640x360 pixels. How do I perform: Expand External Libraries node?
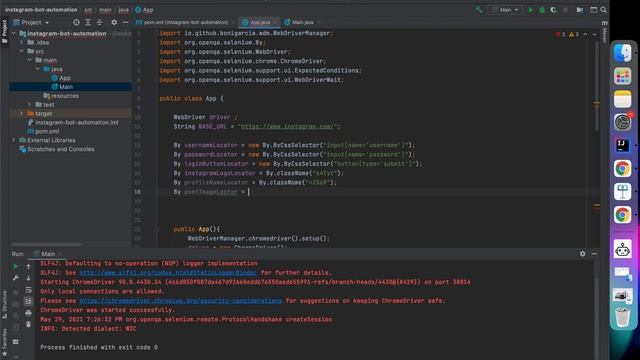click(x=13, y=140)
